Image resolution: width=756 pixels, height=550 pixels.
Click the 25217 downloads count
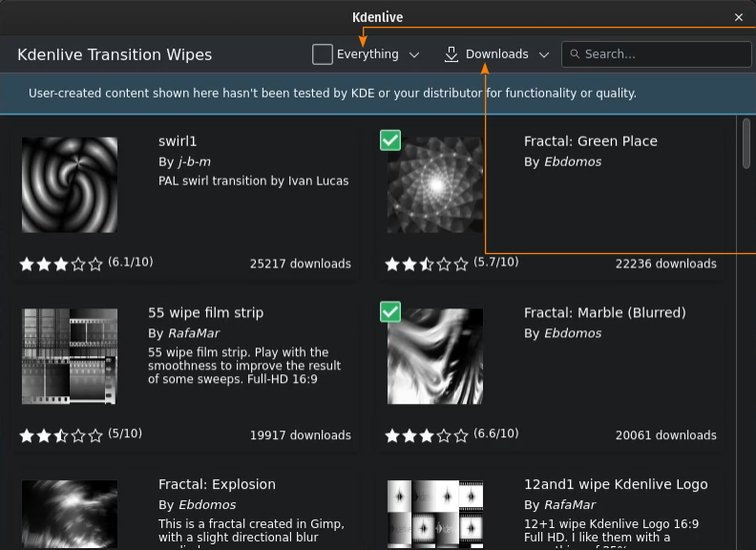point(301,264)
